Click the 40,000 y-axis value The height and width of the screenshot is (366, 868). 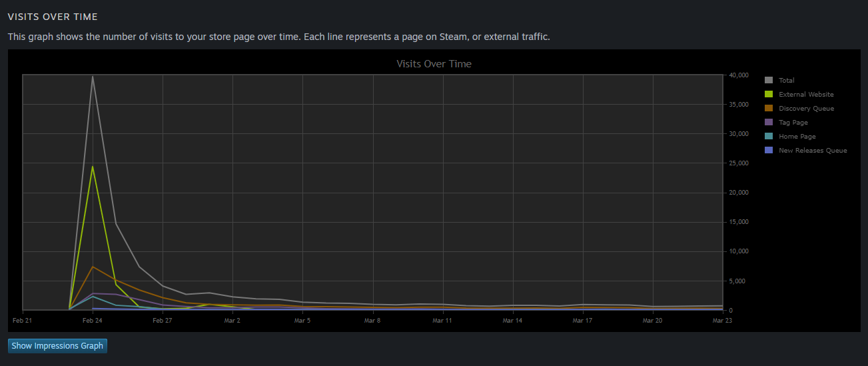pyautogui.click(x=739, y=75)
